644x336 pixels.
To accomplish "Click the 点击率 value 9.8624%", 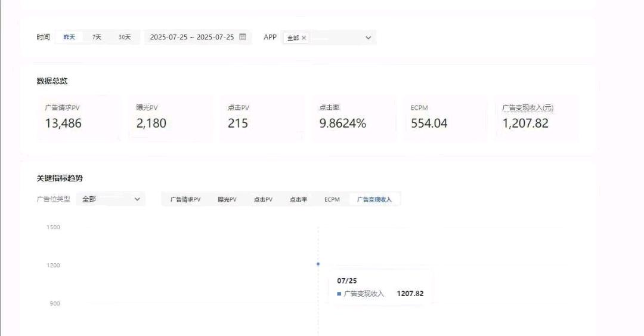I will [x=342, y=124].
